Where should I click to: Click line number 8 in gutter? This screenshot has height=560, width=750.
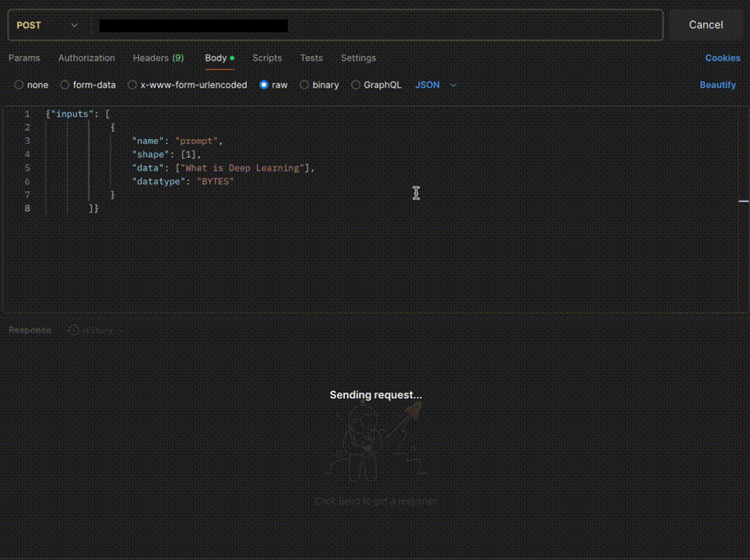pyautogui.click(x=27, y=208)
